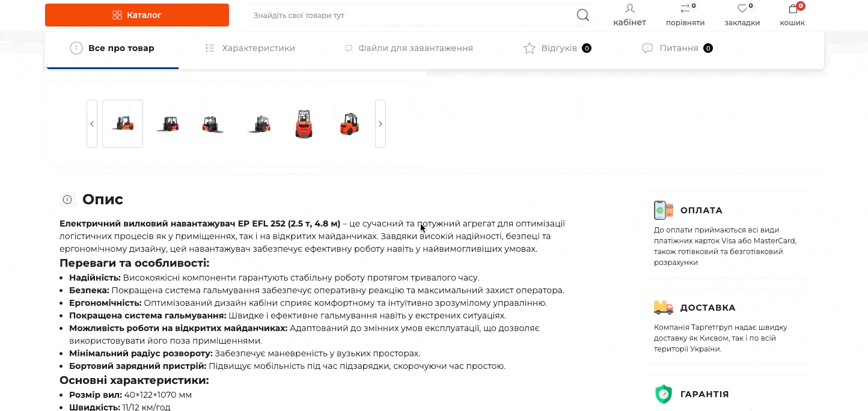Click the red кошик counter badge
The height and width of the screenshot is (411, 868).
(801, 6)
